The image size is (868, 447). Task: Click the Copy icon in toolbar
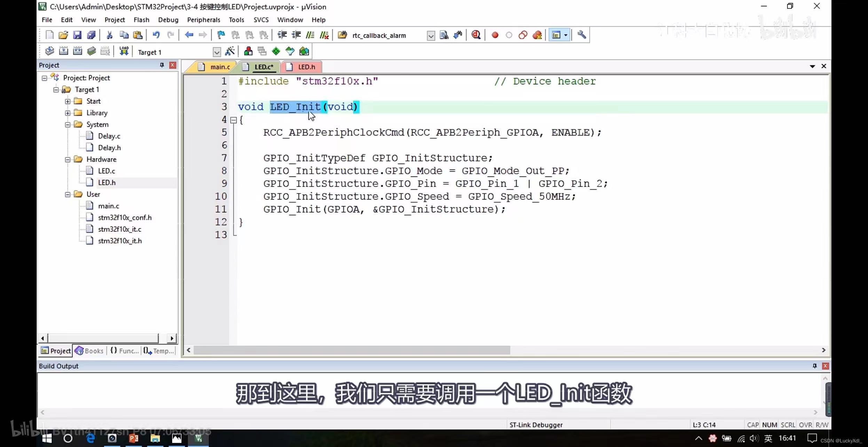[124, 35]
